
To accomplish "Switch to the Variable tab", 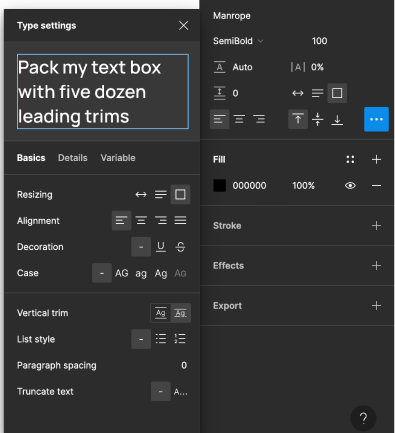I will (118, 158).
